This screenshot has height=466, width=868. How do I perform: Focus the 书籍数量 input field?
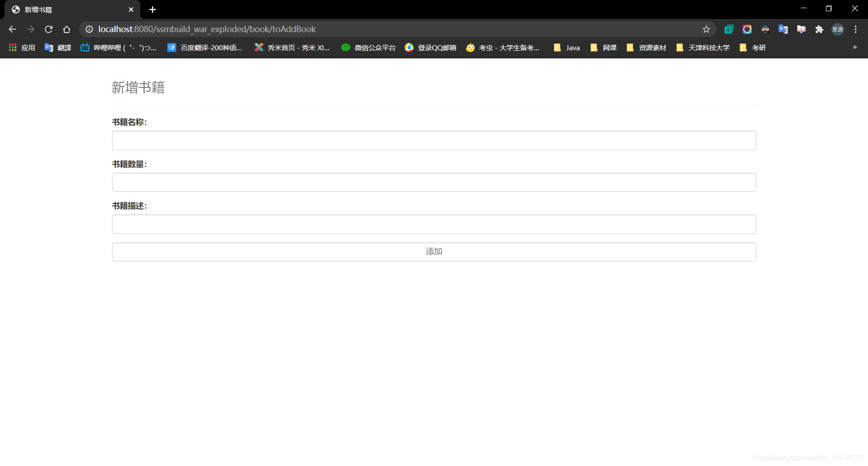(434, 182)
